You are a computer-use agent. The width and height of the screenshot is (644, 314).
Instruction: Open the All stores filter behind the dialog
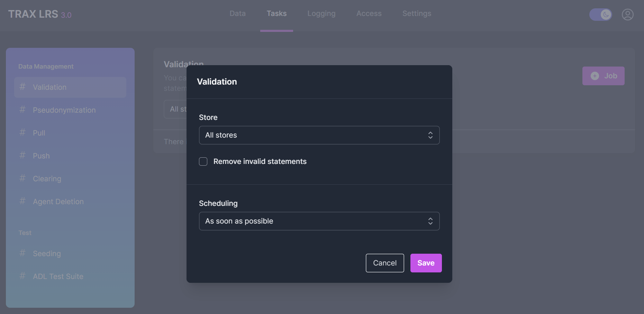[176, 109]
